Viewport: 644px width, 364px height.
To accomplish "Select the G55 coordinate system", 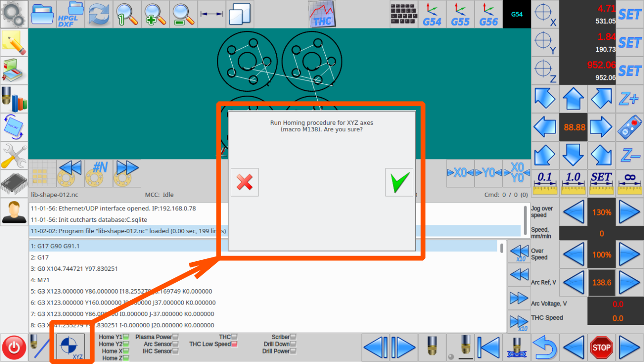I will pos(460,14).
